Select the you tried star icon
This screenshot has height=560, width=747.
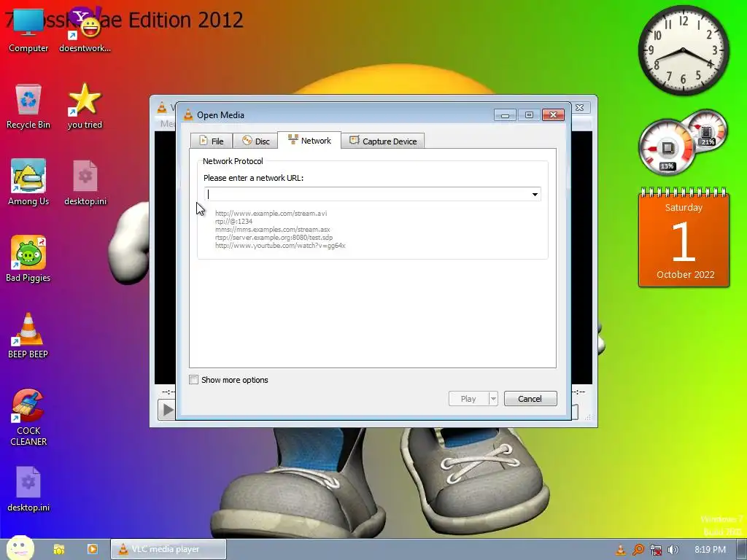[x=85, y=106]
